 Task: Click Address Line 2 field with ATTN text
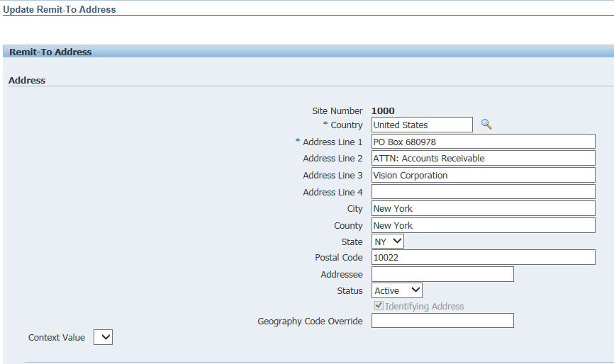[483, 159]
